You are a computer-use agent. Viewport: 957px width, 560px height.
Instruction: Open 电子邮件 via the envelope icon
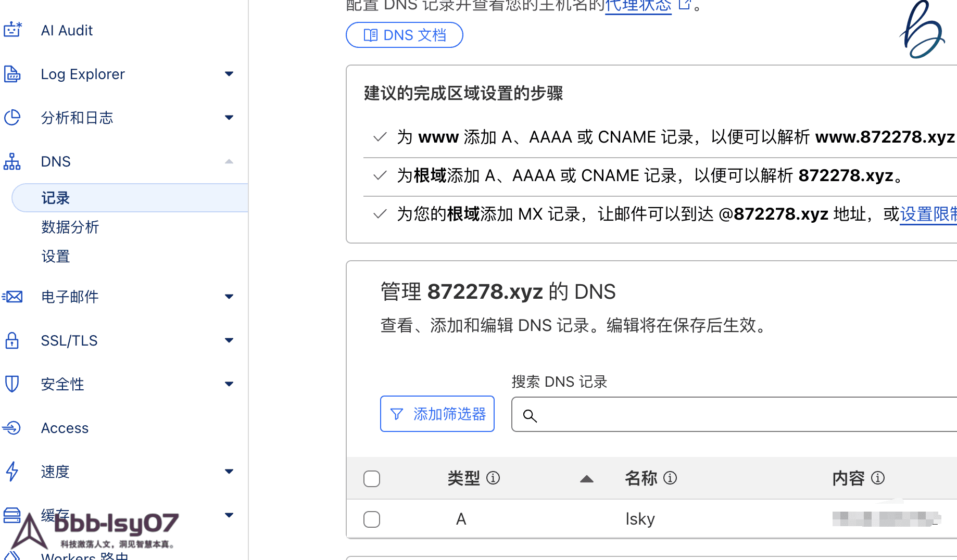point(12,297)
